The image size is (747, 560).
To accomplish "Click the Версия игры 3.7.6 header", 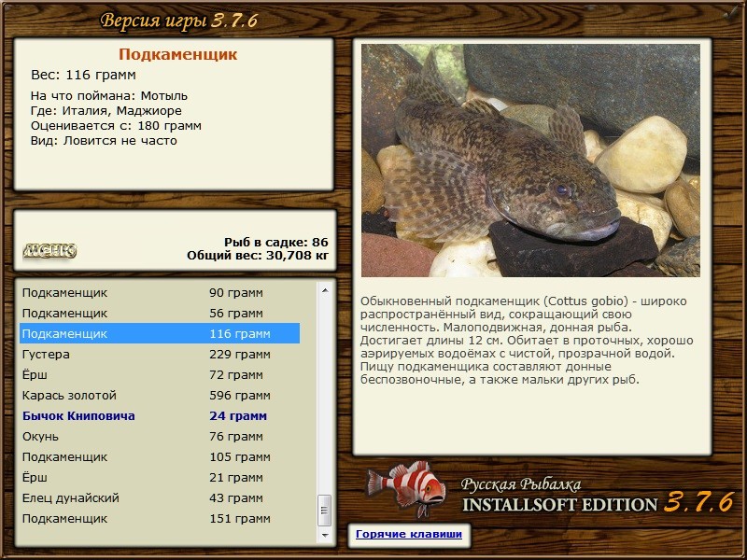I will 179,21.
